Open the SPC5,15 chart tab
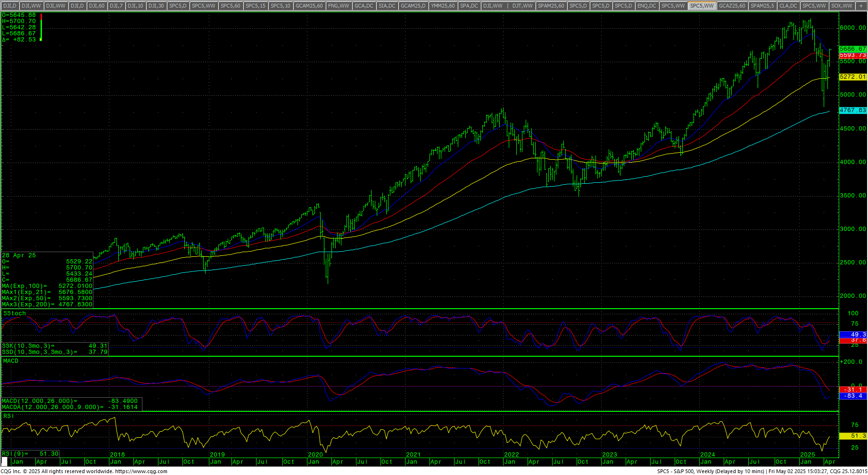 coord(256,6)
